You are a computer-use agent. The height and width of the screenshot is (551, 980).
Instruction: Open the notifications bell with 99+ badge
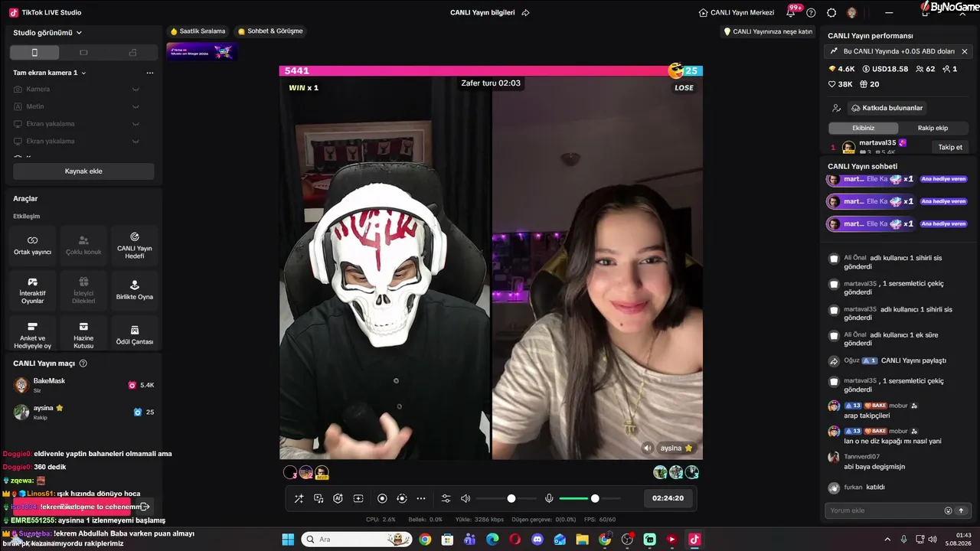click(791, 12)
